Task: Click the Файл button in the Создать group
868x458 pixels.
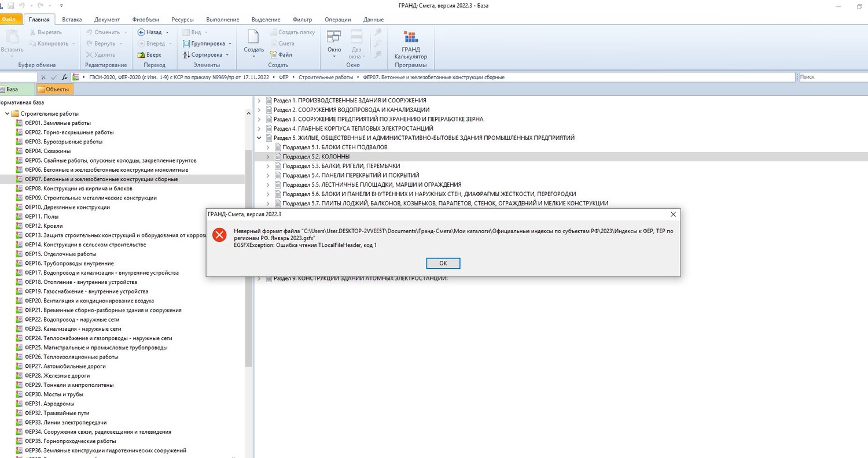Action: coord(281,55)
